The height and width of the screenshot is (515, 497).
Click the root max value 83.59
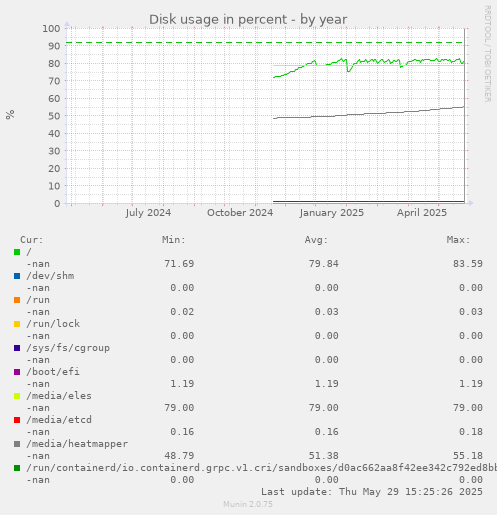[x=468, y=264]
